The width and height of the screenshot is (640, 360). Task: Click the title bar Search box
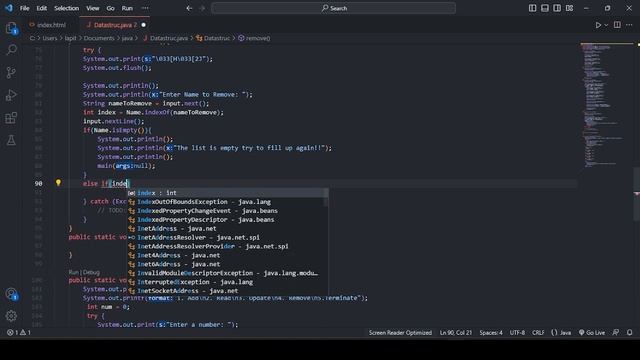pyautogui.click(x=333, y=8)
